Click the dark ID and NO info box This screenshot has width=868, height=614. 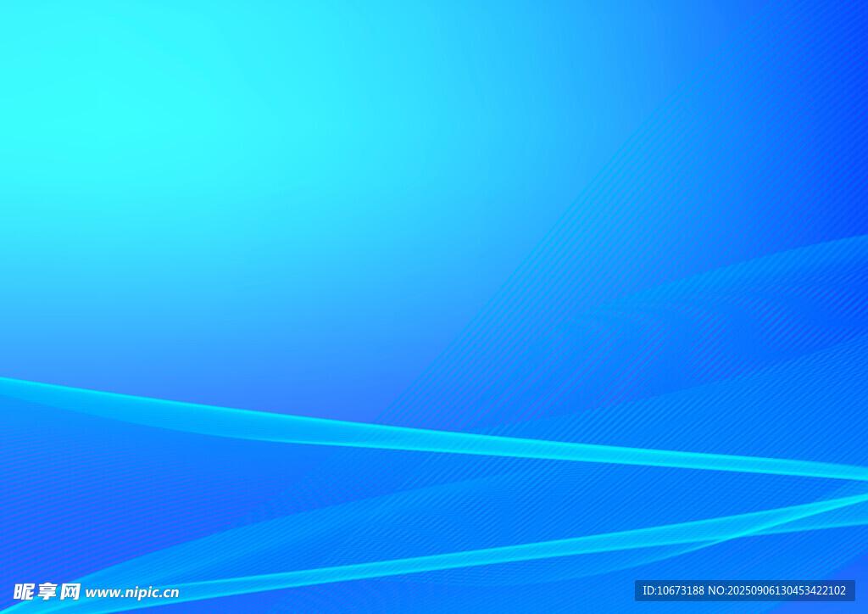point(744,591)
